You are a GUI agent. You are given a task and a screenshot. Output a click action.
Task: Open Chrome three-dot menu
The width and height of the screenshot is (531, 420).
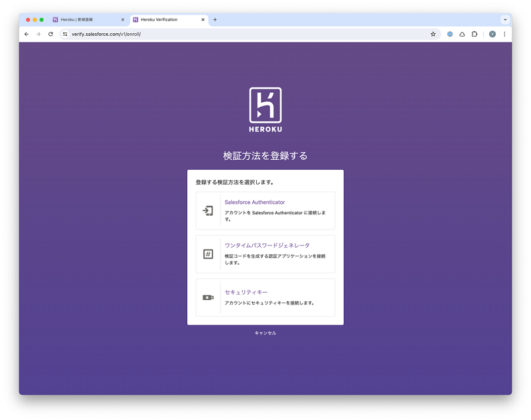pyautogui.click(x=504, y=34)
